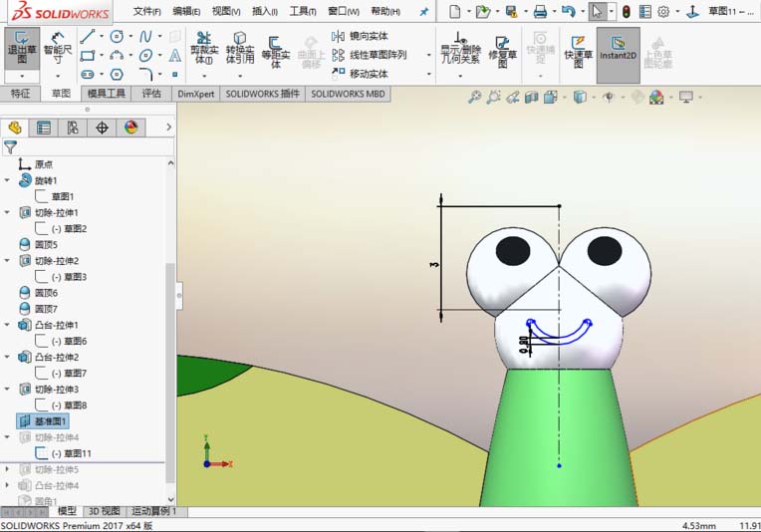
Task: Switch to the 特征 ribbon tab
Action: click(x=20, y=94)
